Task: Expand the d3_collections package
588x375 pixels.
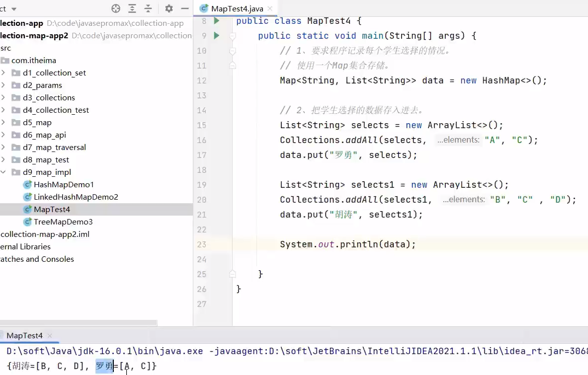Action: coord(3,97)
